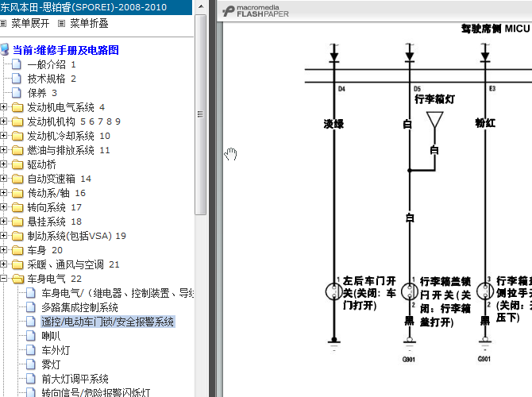Click the 菜单折叠 collapse-all link
Screen dimensions: 532x397
pyautogui.click(x=89, y=23)
